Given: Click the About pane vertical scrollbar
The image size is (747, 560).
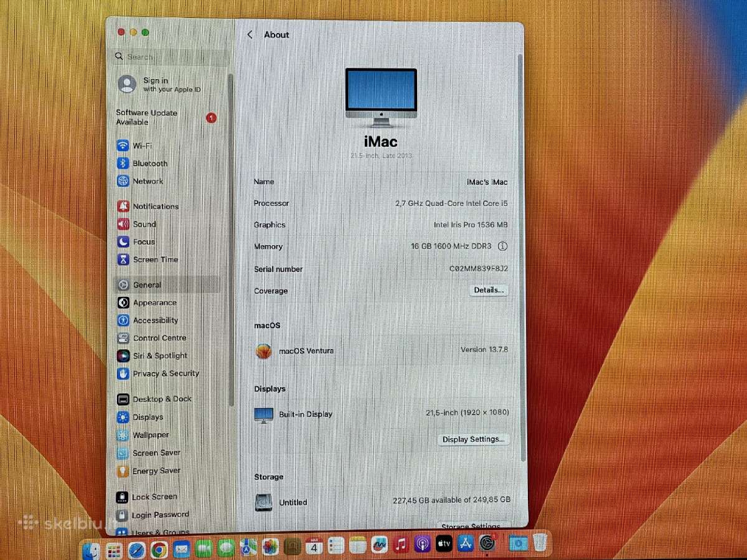Looking at the screenshot, I should point(520,258).
